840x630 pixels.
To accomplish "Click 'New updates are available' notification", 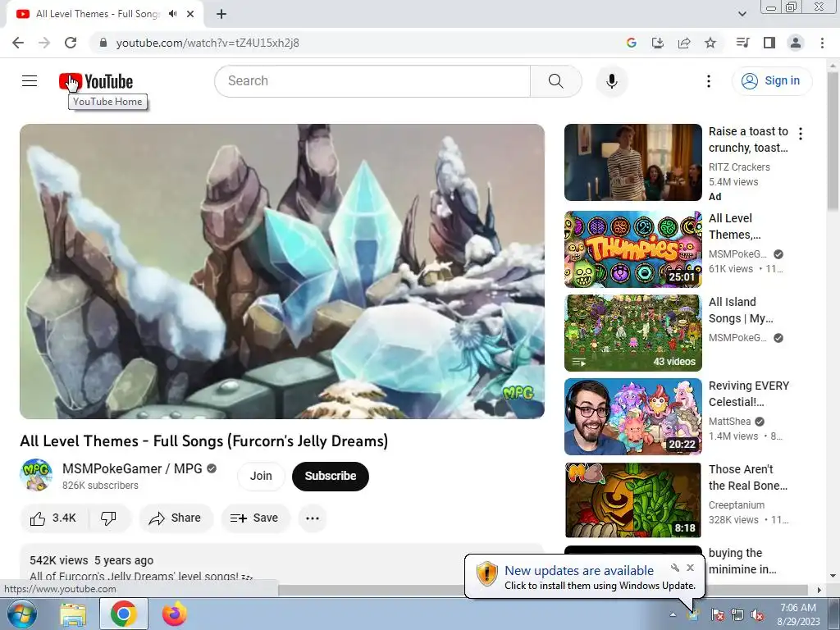I will click(579, 571).
